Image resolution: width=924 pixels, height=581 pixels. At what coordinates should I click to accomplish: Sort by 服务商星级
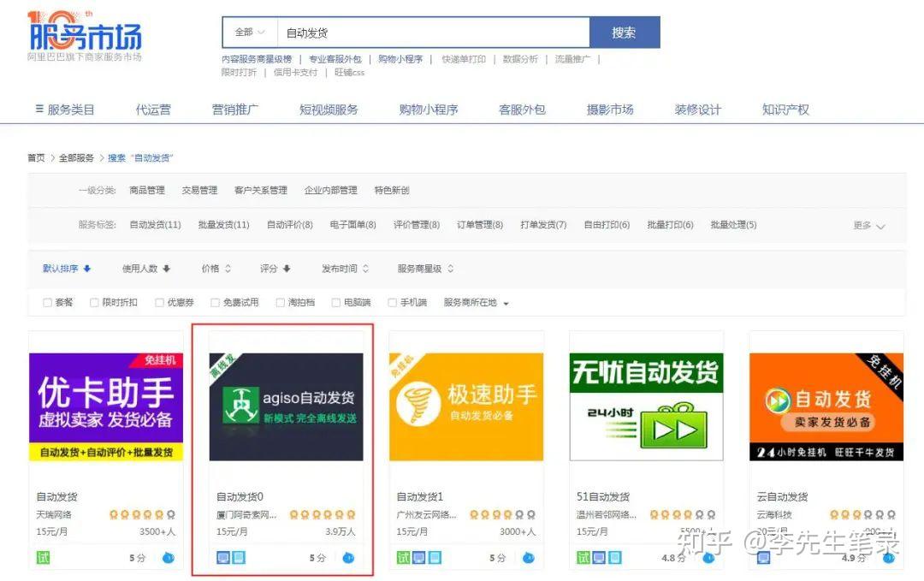pos(425,269)
